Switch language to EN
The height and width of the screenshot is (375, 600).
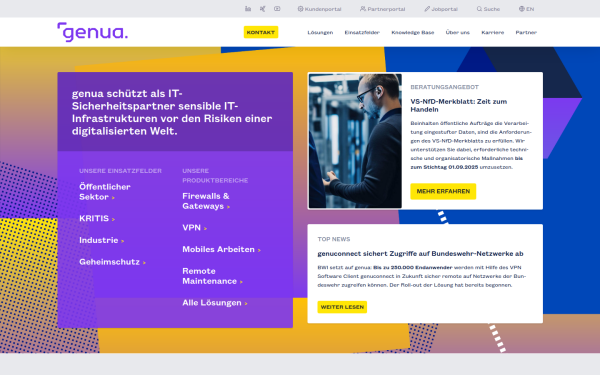[527, 9]
